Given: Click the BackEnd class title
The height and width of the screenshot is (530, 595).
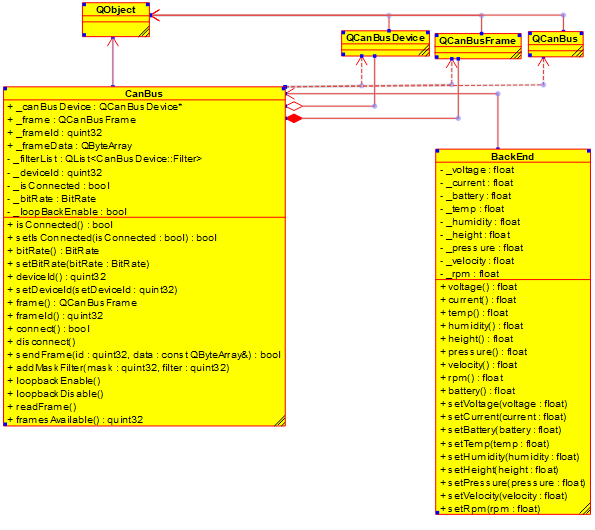Looking at the screenshot, I should coord(512,157).
